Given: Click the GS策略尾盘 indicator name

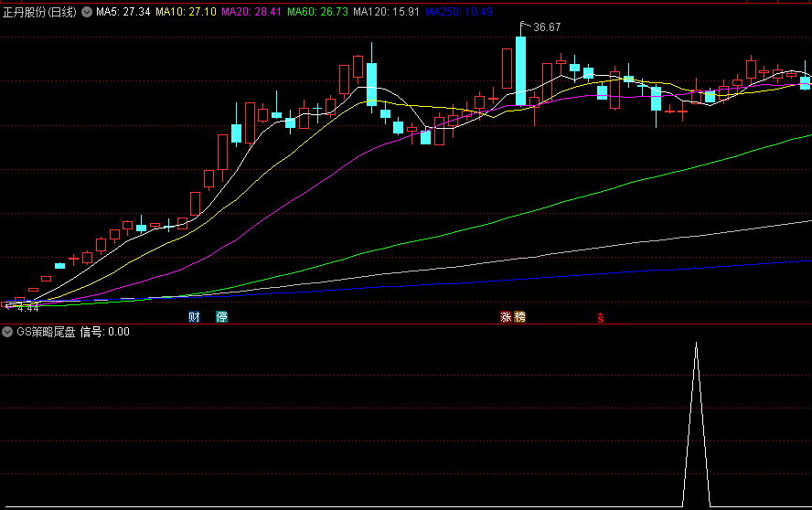Looking at the screenshot, I should tap(46, 332).
